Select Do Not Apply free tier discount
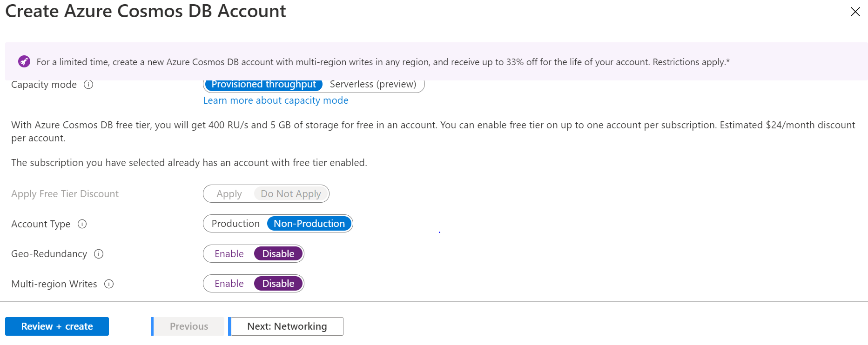This screenshot has width=868, height=345. pos(291,194)
